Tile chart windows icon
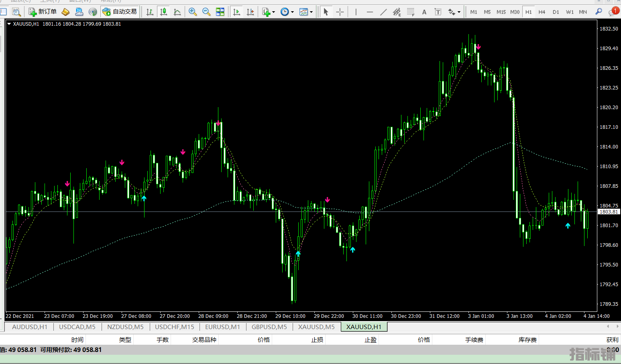621x364 pixels. tap(220, 12)
